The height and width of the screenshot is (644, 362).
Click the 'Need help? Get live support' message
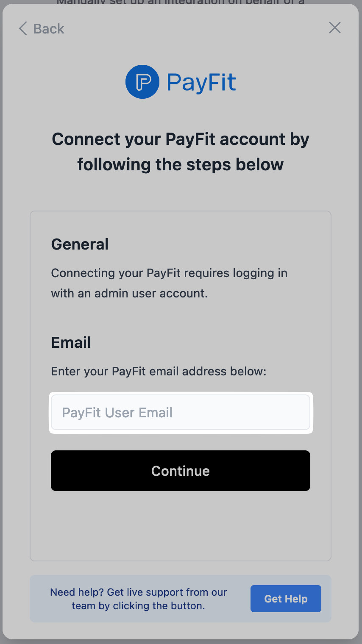click(x=139, y=592)
